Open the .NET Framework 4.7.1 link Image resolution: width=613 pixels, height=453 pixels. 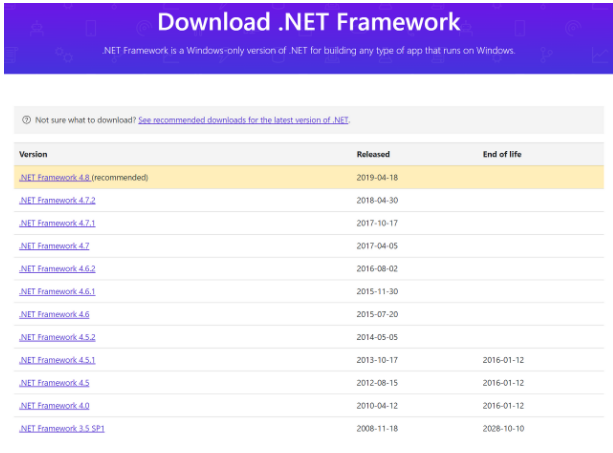[x=57, y=223]
